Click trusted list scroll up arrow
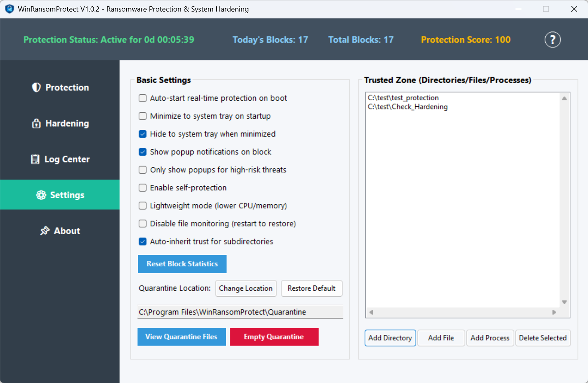 coord(564,98)
